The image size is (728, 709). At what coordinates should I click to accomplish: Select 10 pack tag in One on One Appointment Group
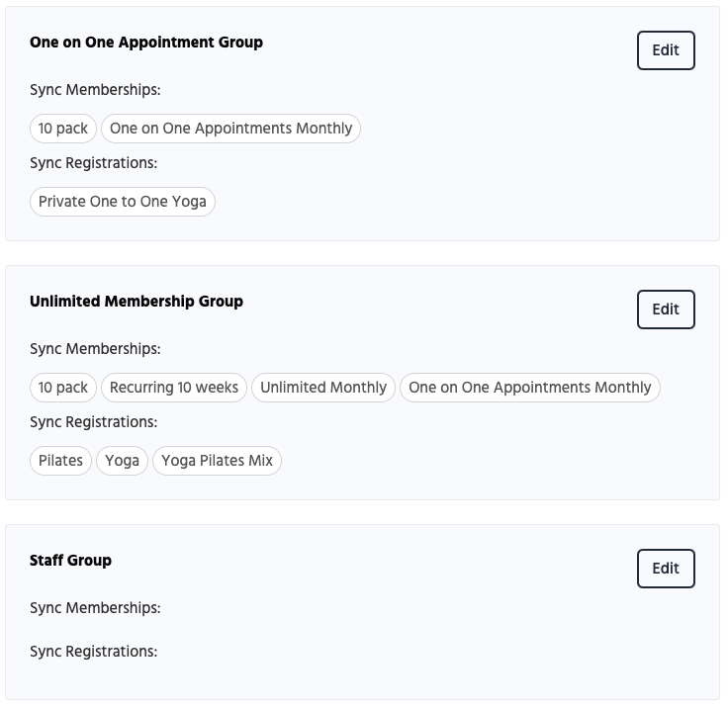pyautogui.click(x=63, y=129)
